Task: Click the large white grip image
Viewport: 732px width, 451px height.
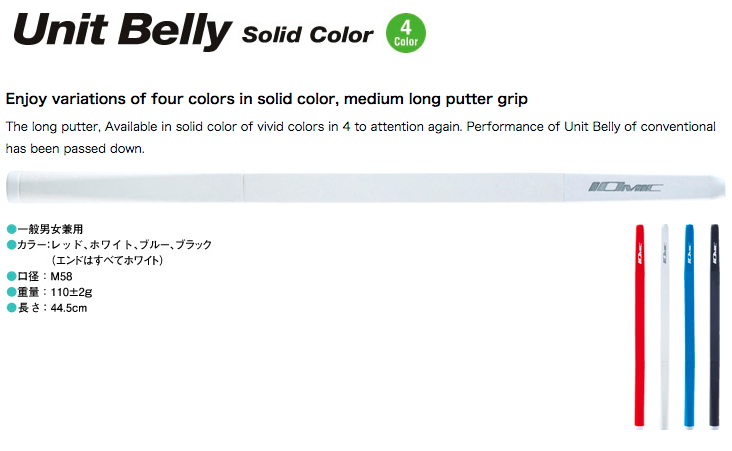Action: point(366,187)
